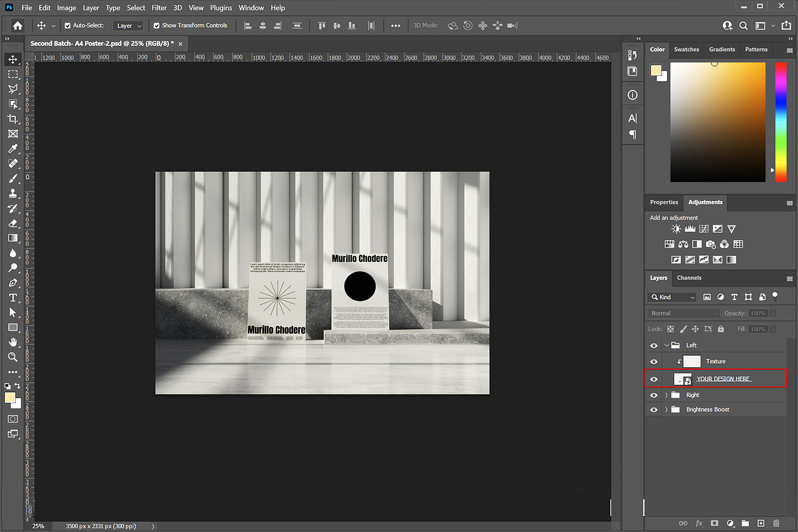798x532 pixels.
Task: Add a Color Balance adjustment
Action: (x=683, y=244)
